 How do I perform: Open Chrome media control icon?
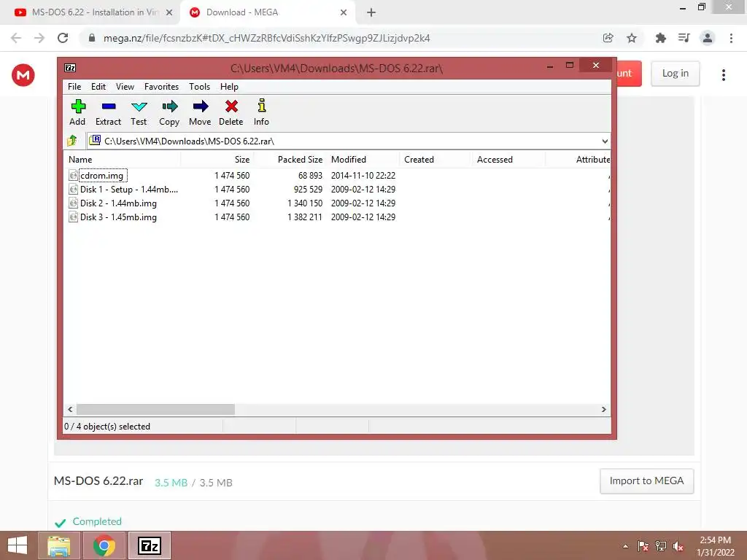tap(684, 38)
